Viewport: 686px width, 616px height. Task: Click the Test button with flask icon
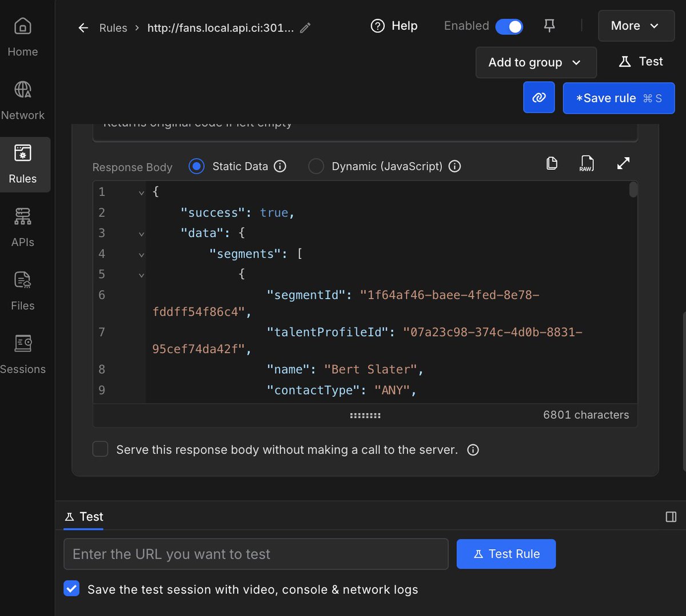[641, 62]
